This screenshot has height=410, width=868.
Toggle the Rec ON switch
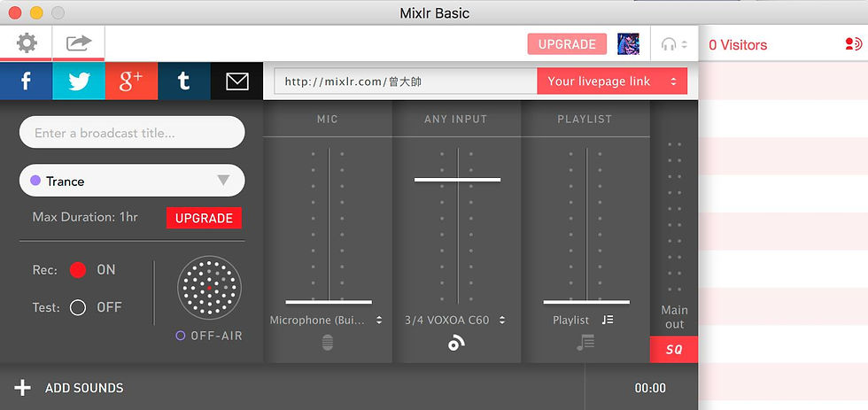click(78, 270)
